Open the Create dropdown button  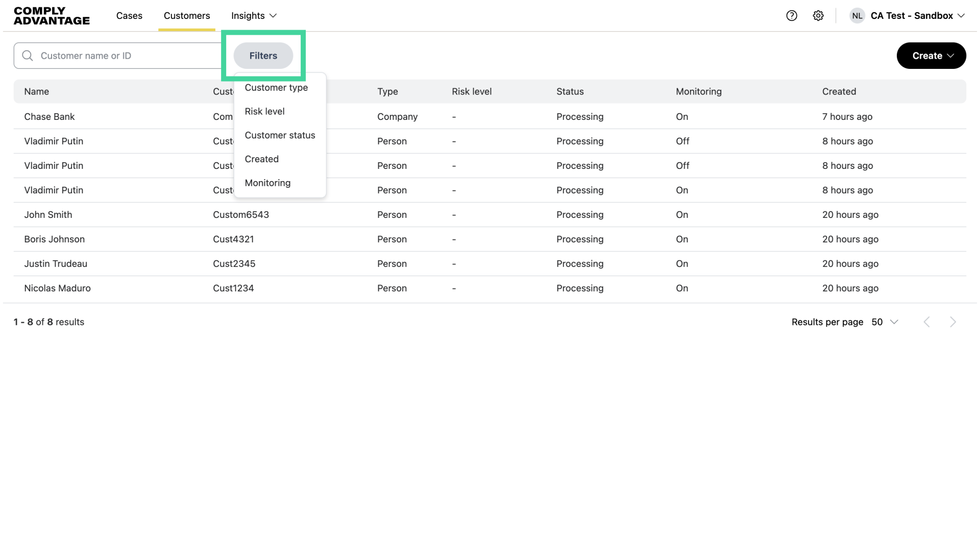(x=931, y=56)
